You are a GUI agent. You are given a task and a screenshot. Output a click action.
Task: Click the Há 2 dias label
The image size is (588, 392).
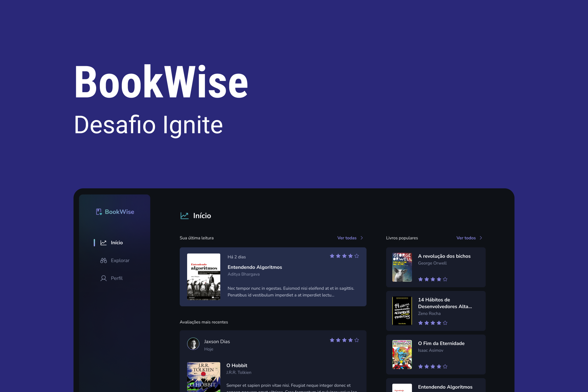click(236, 257)
